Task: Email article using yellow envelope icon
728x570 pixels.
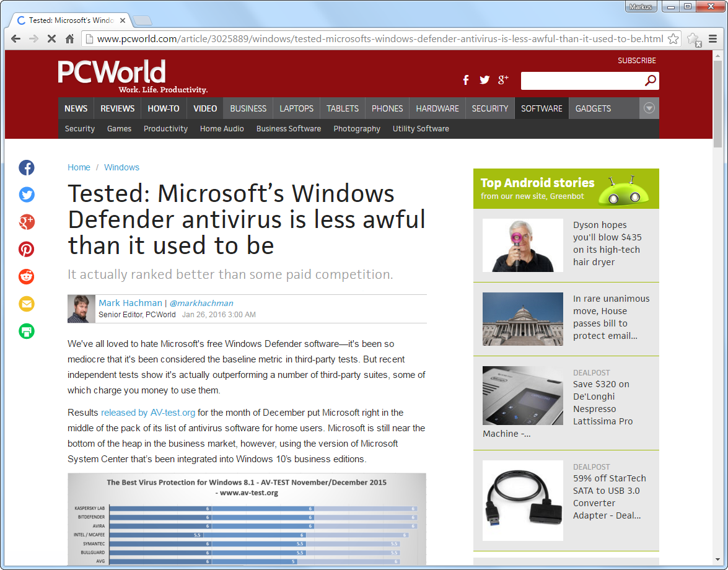Action: click(x=27, y=304)
